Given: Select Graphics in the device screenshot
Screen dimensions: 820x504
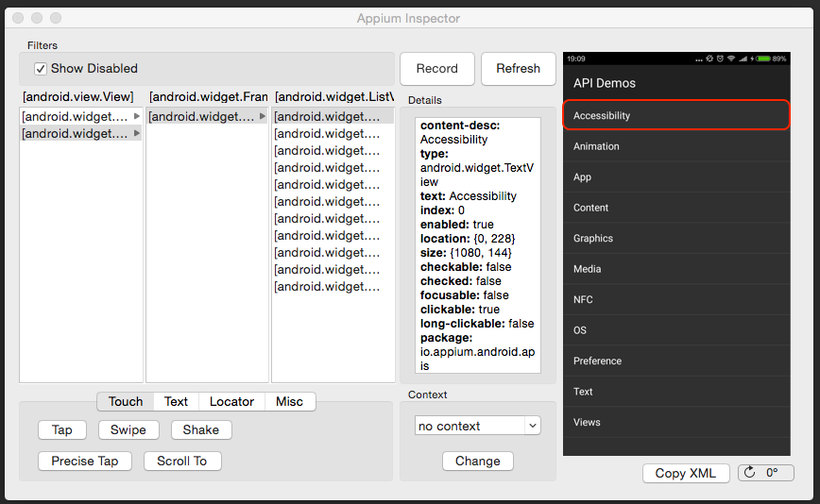Looking at the screenshot, I should point(676,238).
